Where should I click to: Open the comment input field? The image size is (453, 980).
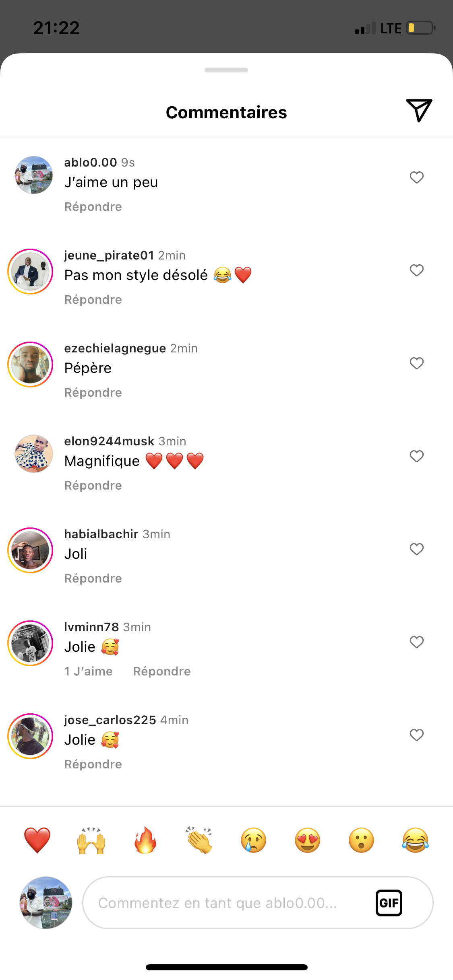(x=225, y=903)
